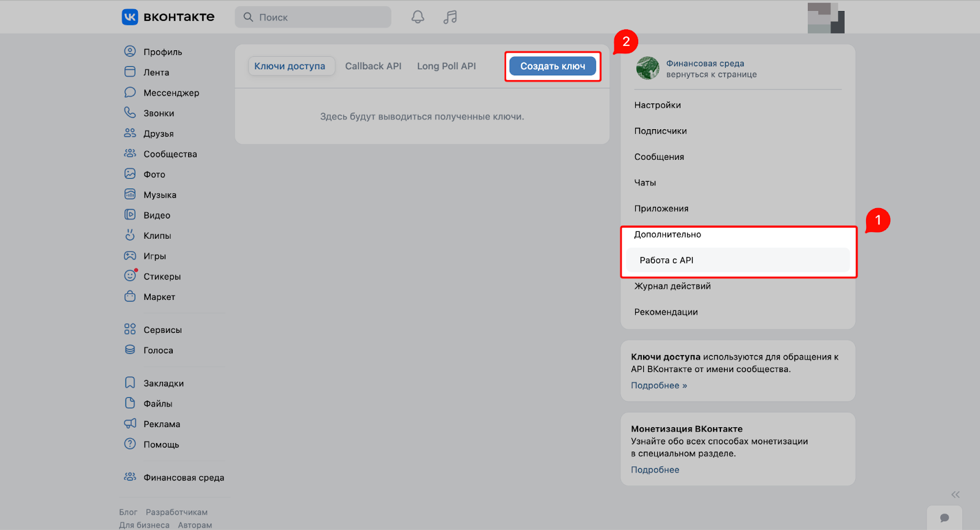980x530 pixels.
Task: Click the Друзья people icon
Action: pos(130,133)
